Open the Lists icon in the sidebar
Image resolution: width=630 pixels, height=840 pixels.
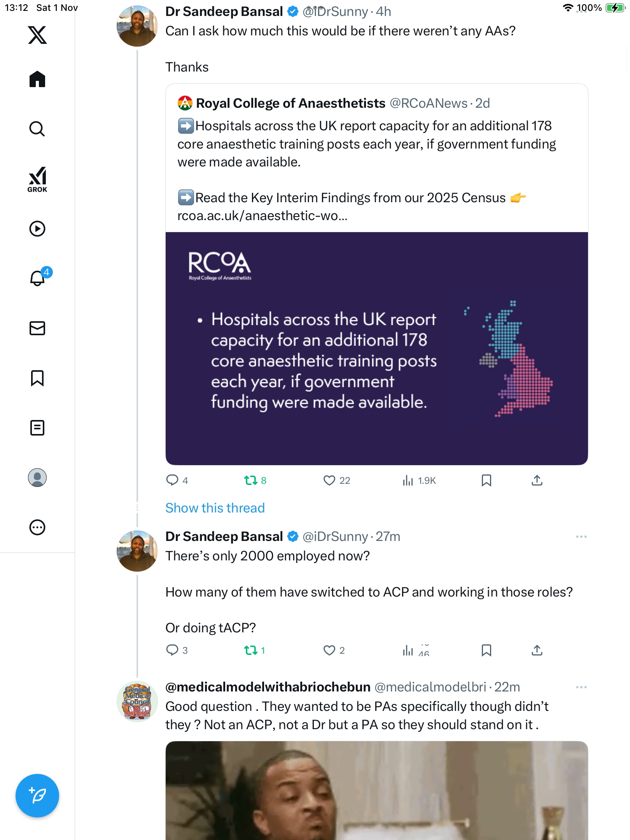[x=37, y=428]
